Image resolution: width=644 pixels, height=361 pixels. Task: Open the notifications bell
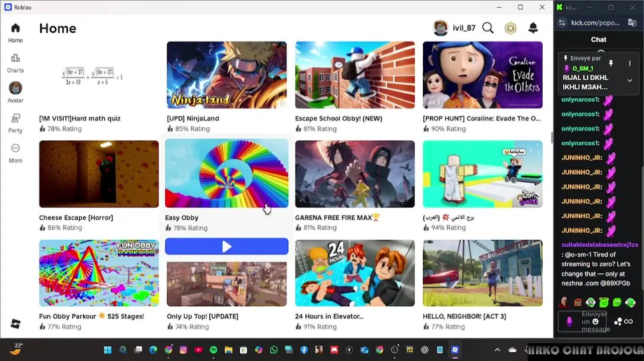point(533,28)
